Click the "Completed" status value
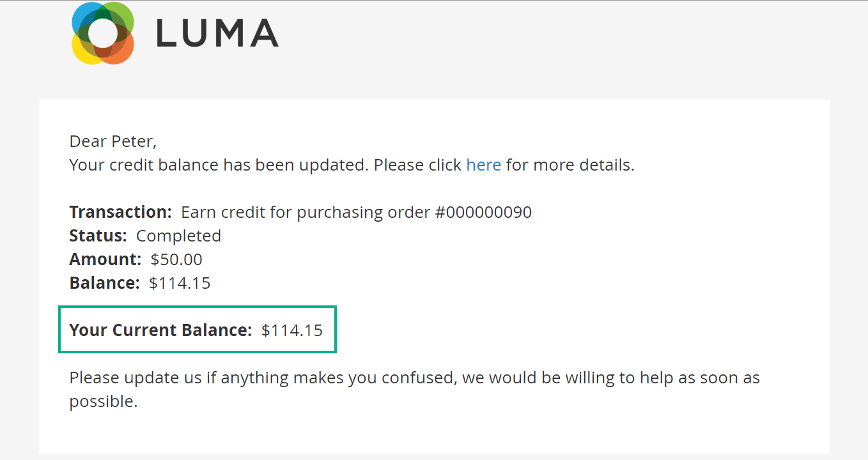Viewport: 868px width, 460px height. [x=178, y=236]
